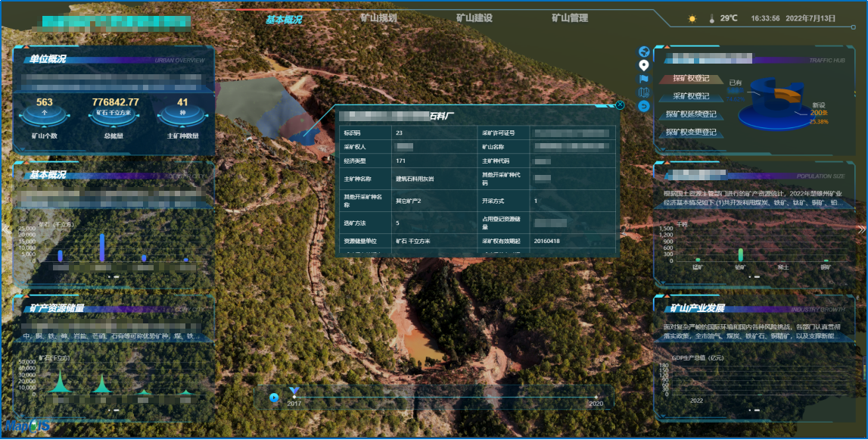Click the 2017 timeline slider handle

point(294,392)
